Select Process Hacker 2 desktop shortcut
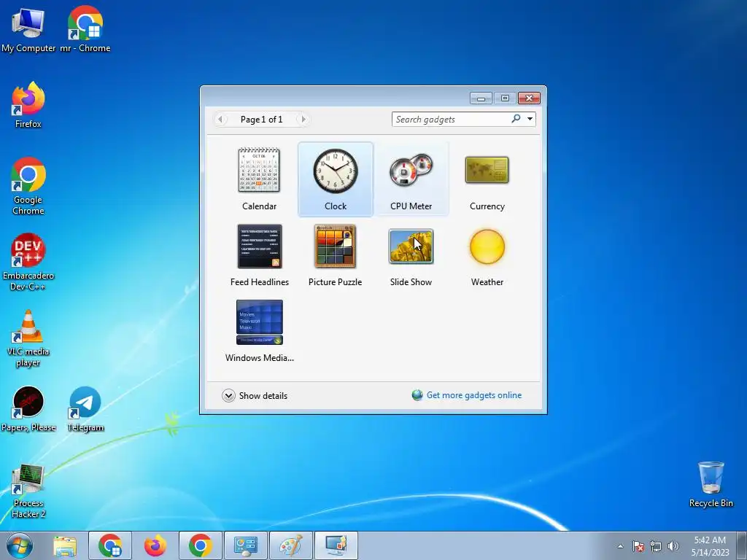 point(28,491)
